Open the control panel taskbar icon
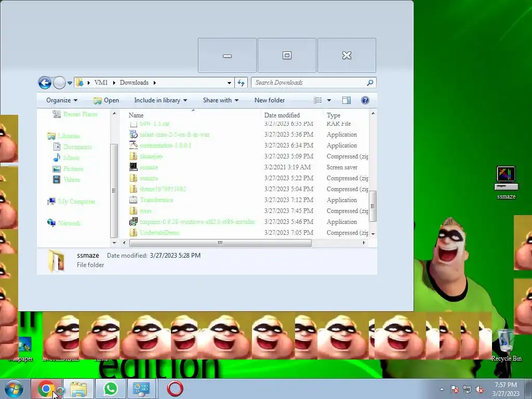Viewport: 532px width, 399px height. [141, 389]
